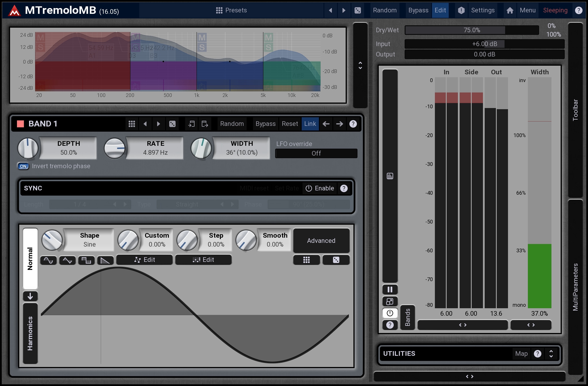Open Settings
This screenshot has height=386, width=588.
(x=483, y=10)
